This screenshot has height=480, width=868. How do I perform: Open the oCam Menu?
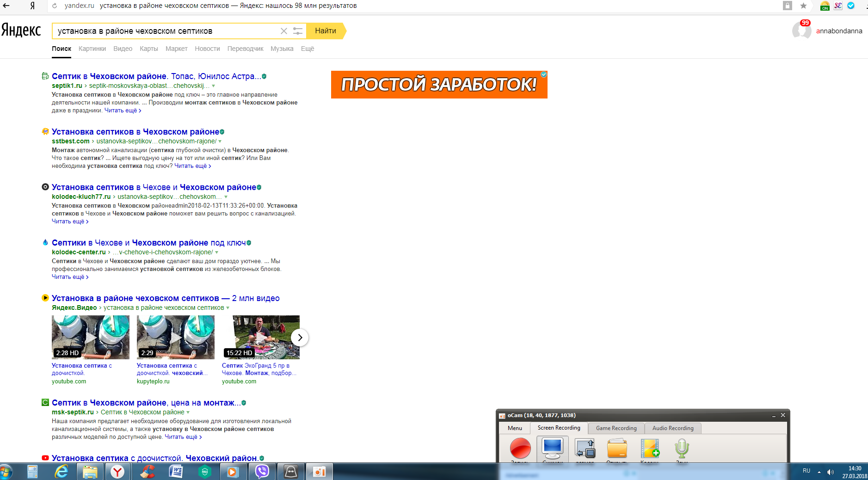(x=515, y=428)
